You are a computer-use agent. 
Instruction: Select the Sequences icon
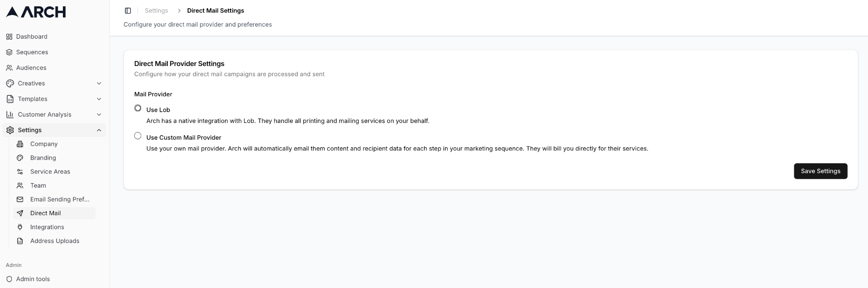(x=9, y=52)
